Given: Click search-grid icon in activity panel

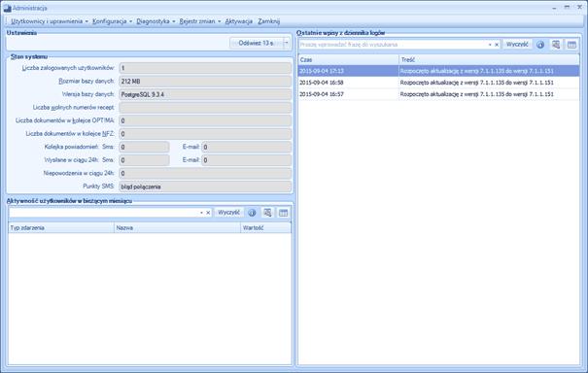Looking at the screenshot, I should [267, 213].
